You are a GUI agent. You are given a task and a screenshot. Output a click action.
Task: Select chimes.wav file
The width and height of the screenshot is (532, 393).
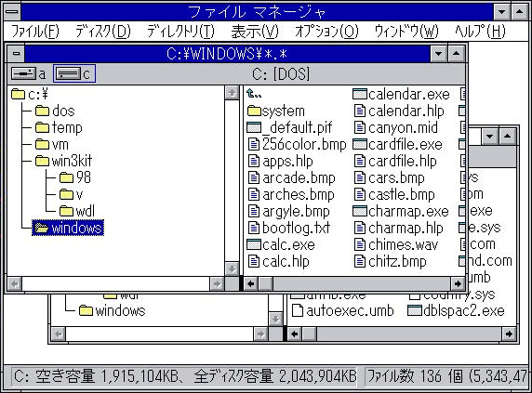[x=395, y=244]
